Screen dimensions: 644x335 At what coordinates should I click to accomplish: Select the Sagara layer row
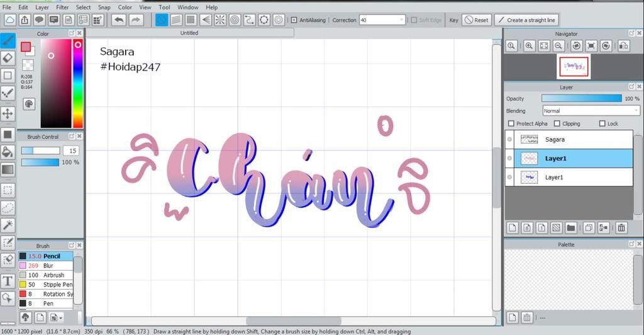point(569,139)
